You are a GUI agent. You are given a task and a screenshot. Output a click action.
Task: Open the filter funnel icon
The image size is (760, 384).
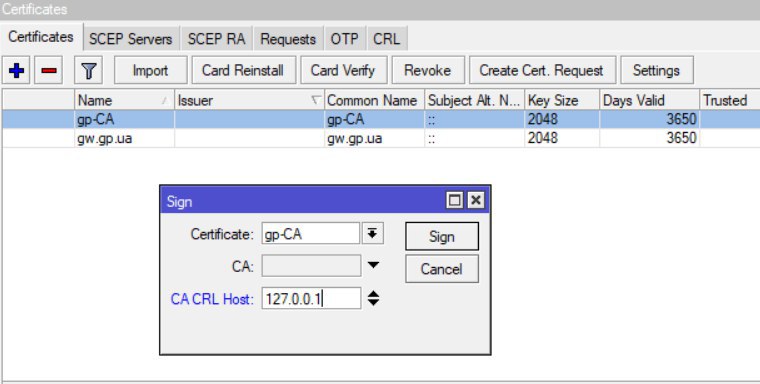tap(88, 71)
